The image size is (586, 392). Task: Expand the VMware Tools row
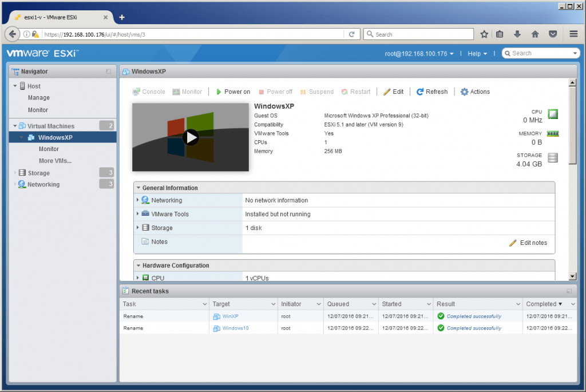(x=137, y=214)
